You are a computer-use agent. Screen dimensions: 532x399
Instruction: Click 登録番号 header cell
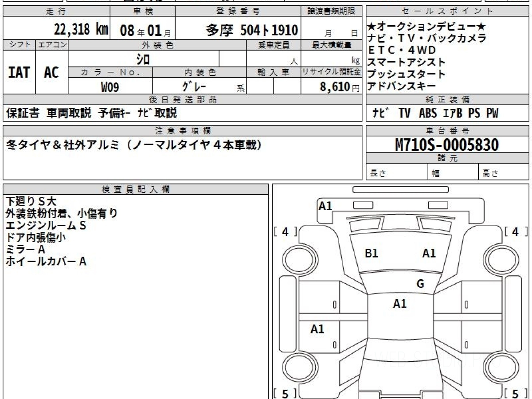point(238,11)
